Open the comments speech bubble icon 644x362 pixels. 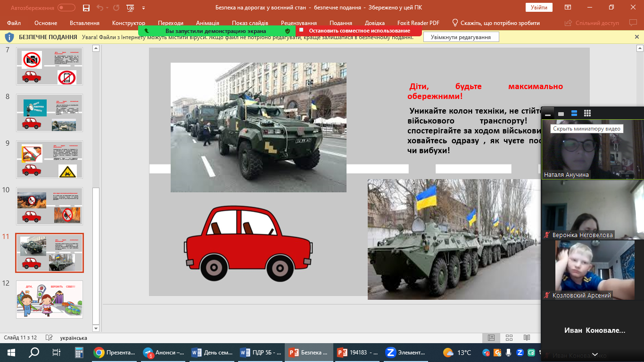(633, 23)
